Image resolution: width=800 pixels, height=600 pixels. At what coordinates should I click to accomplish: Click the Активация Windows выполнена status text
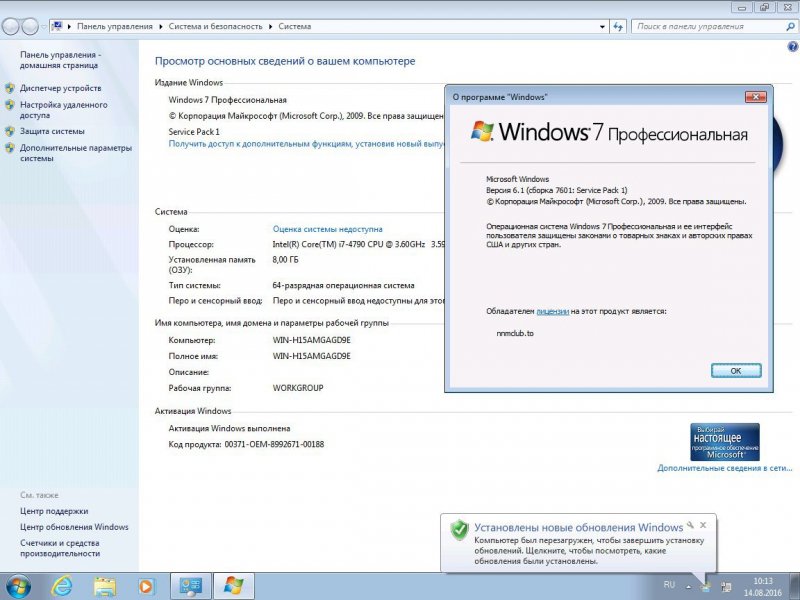230,429
